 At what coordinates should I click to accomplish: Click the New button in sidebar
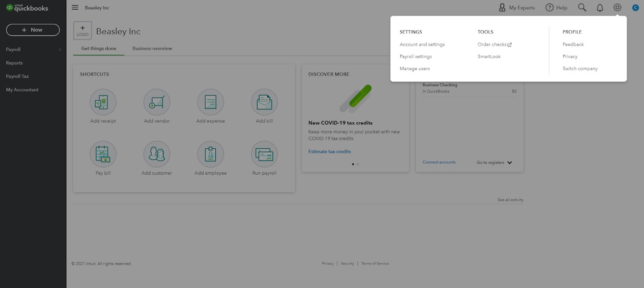click(33, 30)
